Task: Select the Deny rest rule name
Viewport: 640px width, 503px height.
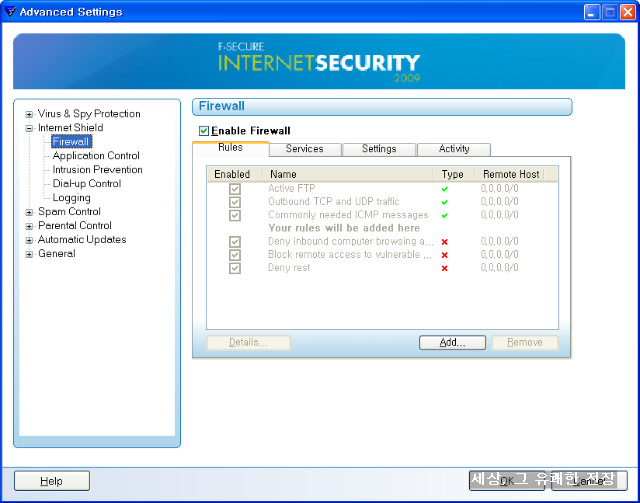Action: pyautogui.click(x=289, y=267)
